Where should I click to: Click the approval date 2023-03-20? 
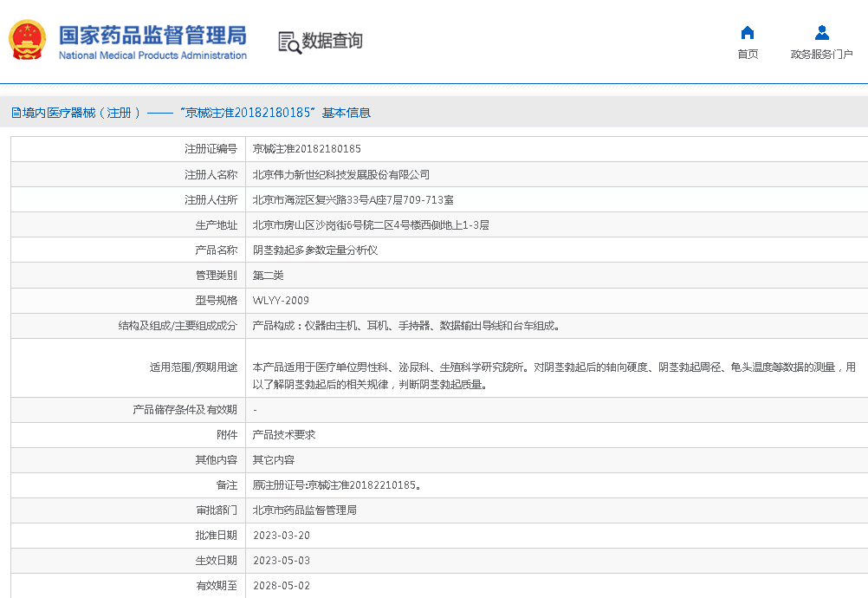point(281,536)
